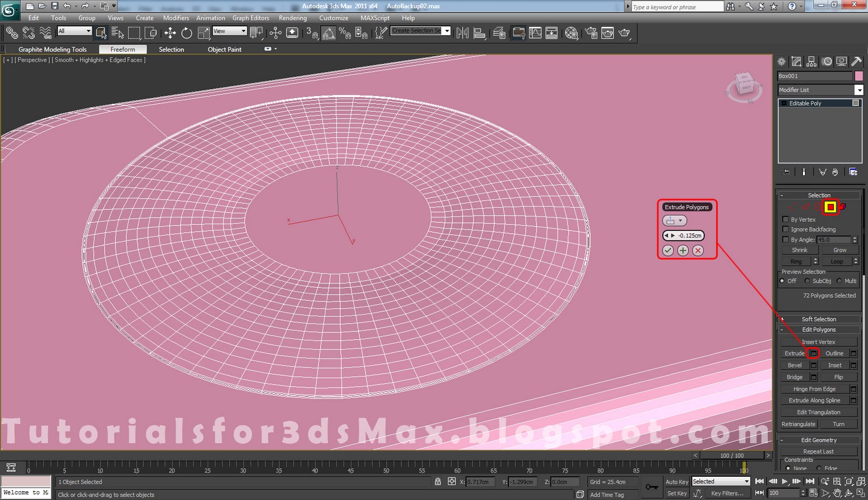Click the Mirror tool icon
Viewport: 868px width, 500px height.
462,33
